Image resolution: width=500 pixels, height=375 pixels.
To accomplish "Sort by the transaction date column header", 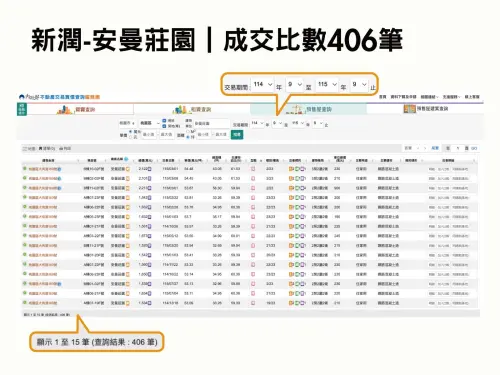I will coord(168,160).
